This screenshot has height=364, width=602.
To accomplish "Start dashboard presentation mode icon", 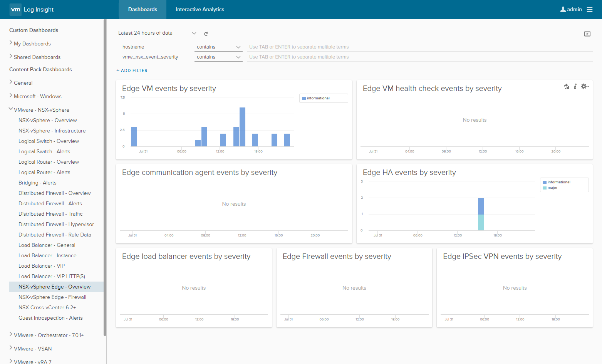I will pos(587,34).
